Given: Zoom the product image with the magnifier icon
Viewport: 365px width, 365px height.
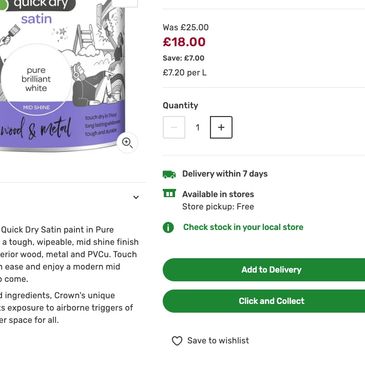Looking at the screenshot, I should coord(127,143).
